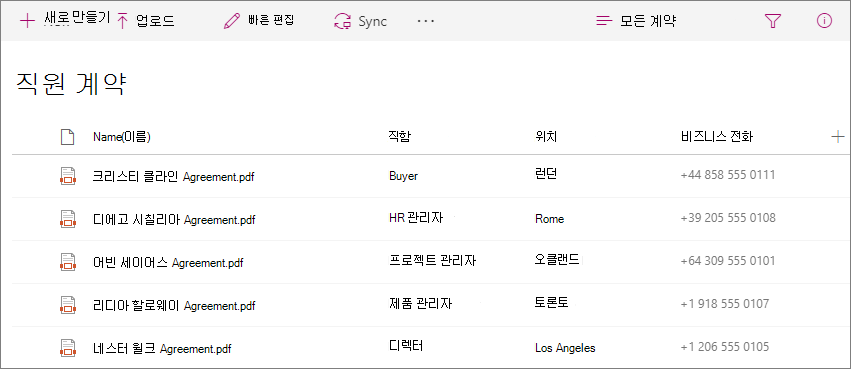This screenshot has height=369, width=851.
Task: Click the 제품 관리자 job title cell
Action: pos(421,304)
